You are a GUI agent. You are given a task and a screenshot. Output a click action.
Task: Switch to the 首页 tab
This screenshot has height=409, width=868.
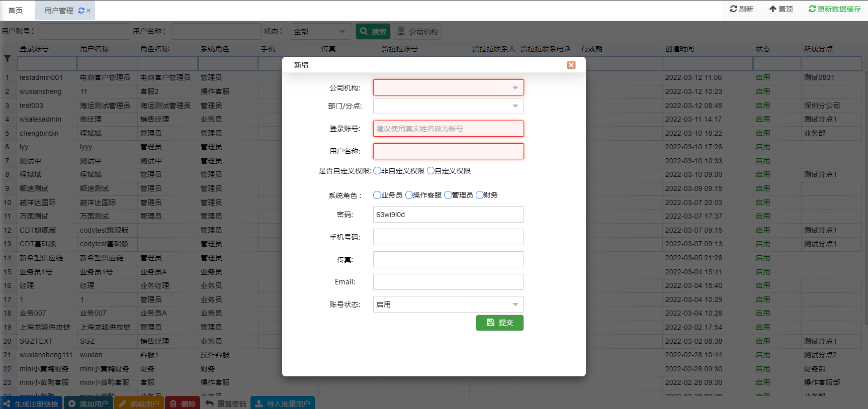[16, 11]
